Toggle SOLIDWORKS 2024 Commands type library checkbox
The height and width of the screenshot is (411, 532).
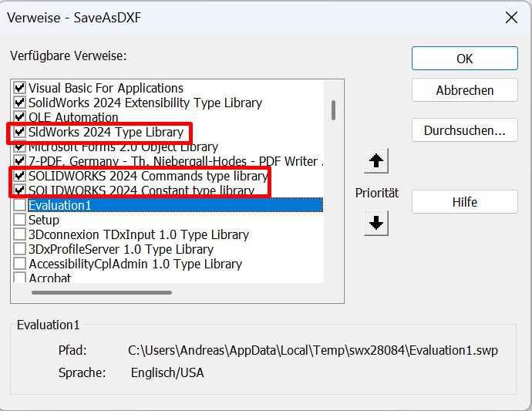[x=19, y=176]
